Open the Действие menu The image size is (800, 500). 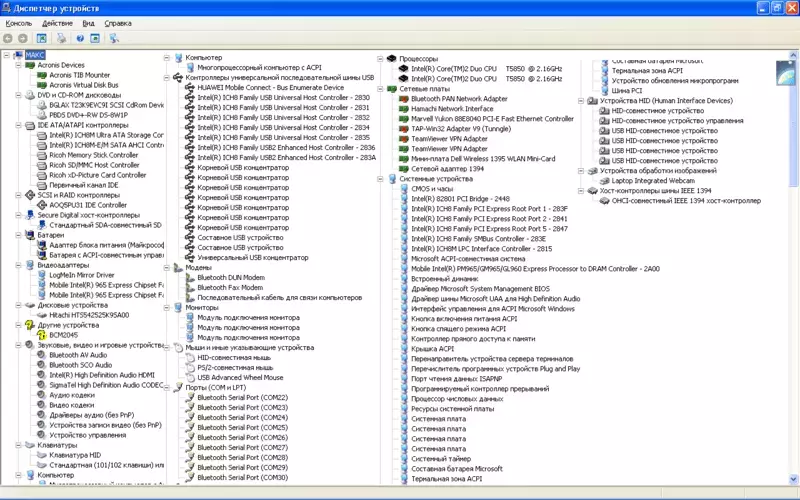57,23
